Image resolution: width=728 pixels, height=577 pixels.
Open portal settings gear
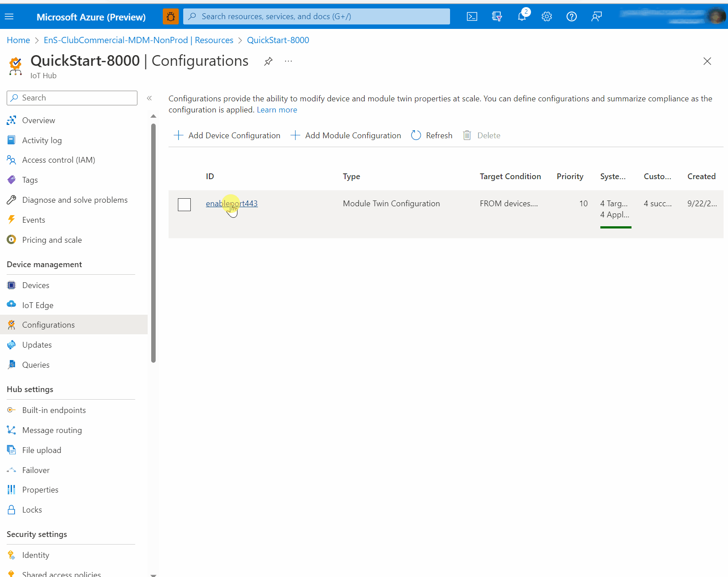(x=547, y=16)
